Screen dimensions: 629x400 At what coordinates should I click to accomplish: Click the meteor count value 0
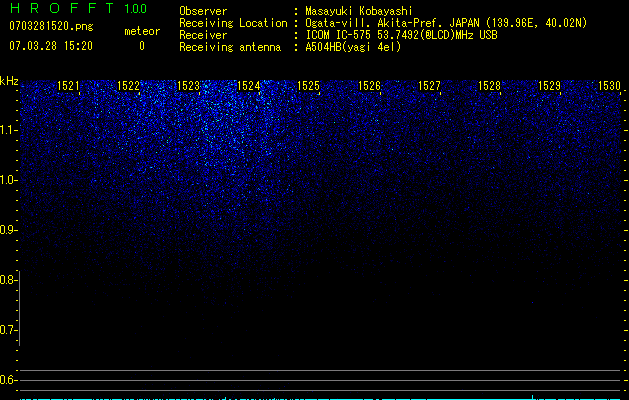(x=142, y=46)
